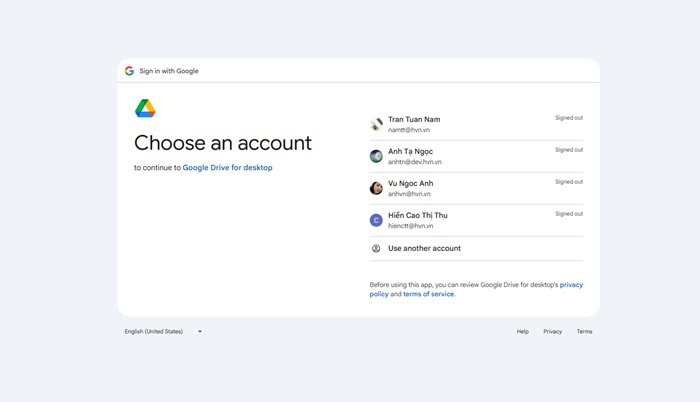Screen dimensions: 700x402
Task: Click Vu Ngoc Anh's profile avatar
Action: click(x=376, y=188)
